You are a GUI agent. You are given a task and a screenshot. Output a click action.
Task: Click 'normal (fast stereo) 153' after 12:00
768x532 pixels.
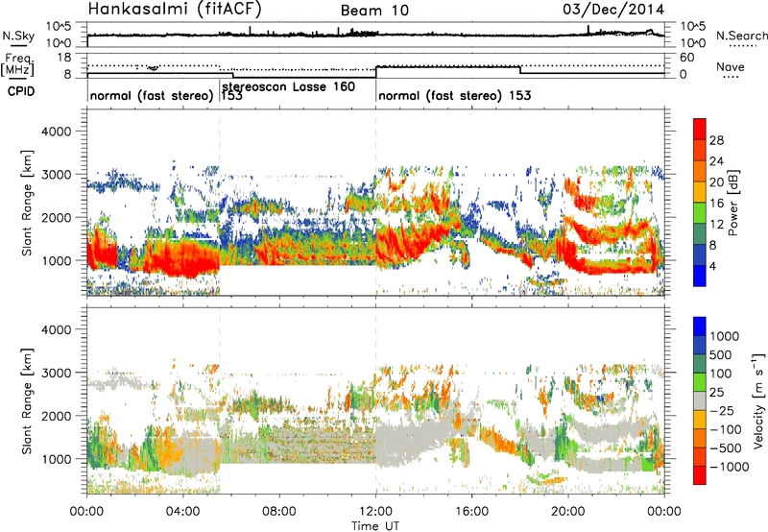(x=454, y=95)
